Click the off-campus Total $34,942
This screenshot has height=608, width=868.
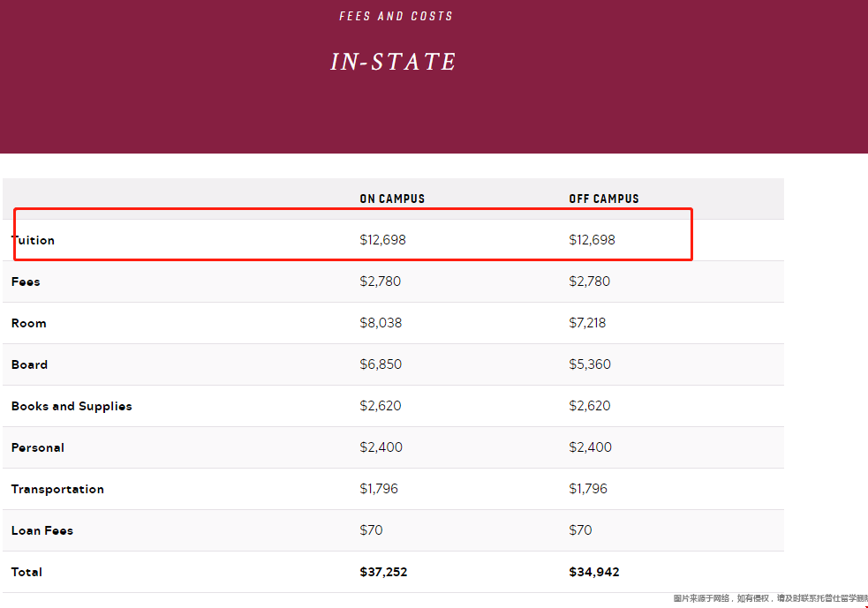pyautogui.click(x=594, y=572)
